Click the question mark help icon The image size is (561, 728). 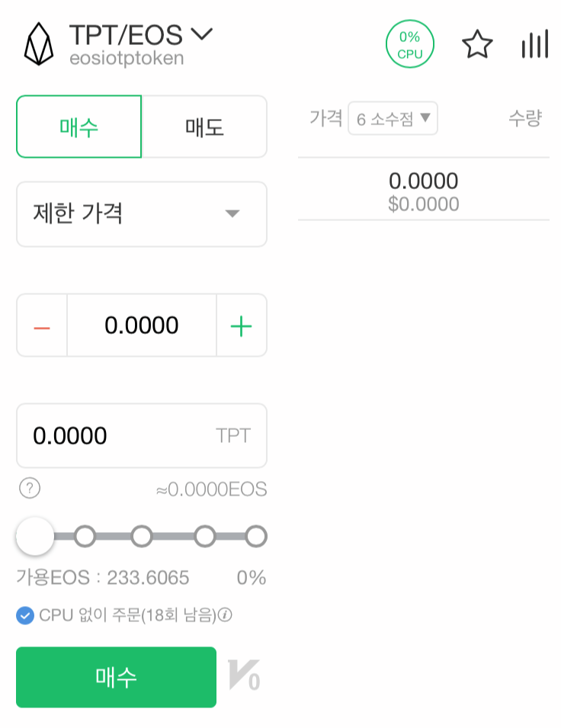coord(29,489)
